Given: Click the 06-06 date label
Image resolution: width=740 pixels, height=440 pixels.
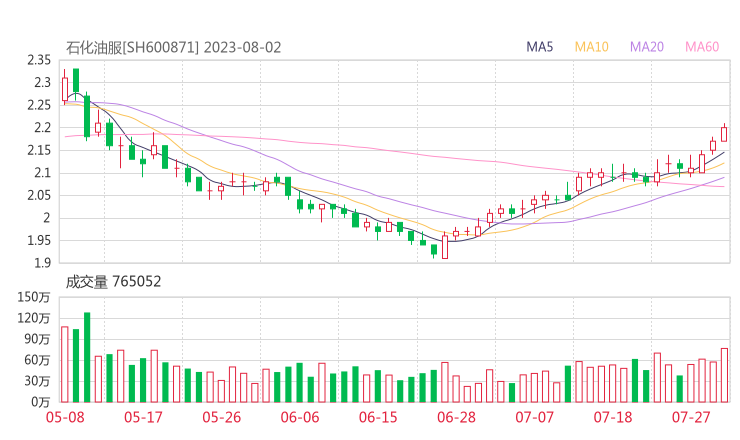Looking at the screenshot, I should 300,417.
